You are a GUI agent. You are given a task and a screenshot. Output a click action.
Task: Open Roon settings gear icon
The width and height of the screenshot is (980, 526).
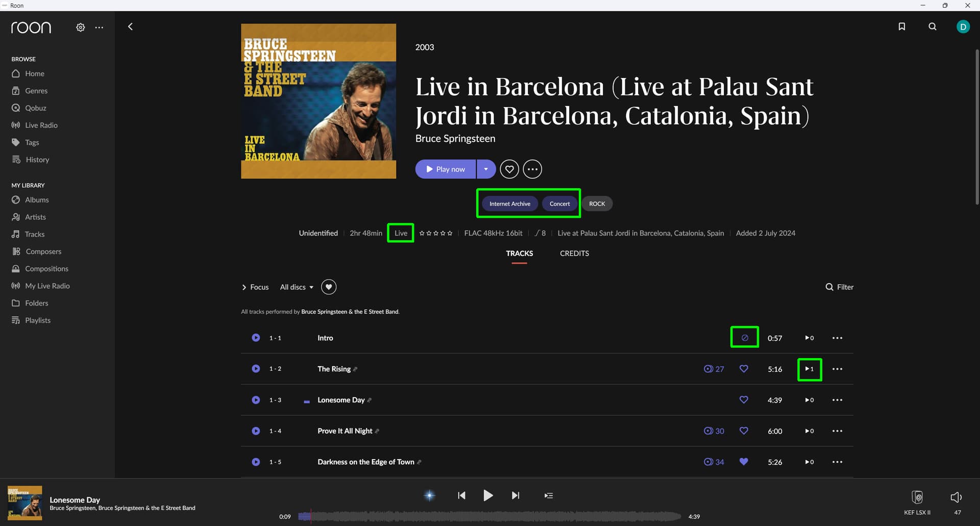81,27
